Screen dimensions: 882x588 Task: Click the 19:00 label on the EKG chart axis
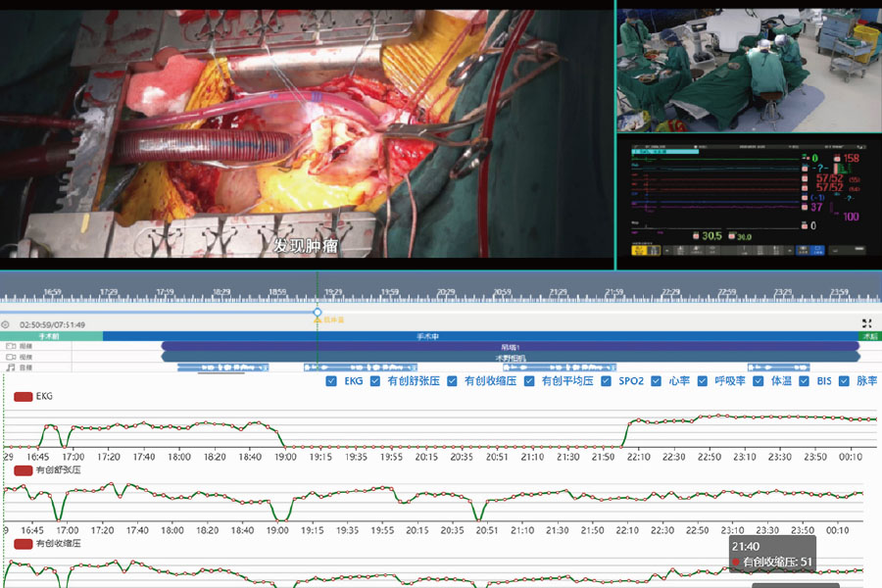pos(285,457)
